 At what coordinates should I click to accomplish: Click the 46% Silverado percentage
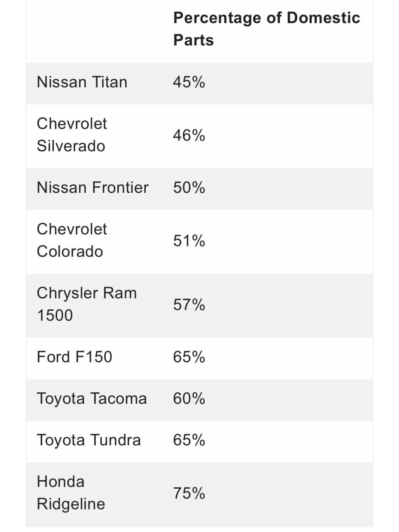189,135
